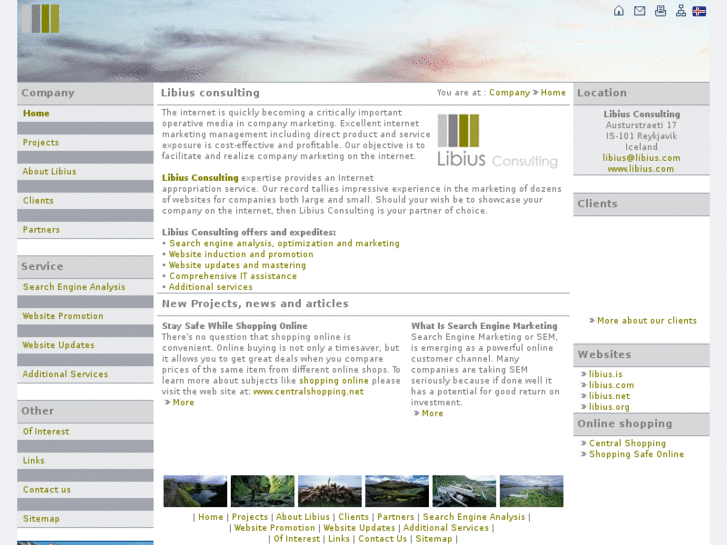This screenshot has width=727, height=545.
Task: Click Home breadcrumb link
Action: pos(553,93)
